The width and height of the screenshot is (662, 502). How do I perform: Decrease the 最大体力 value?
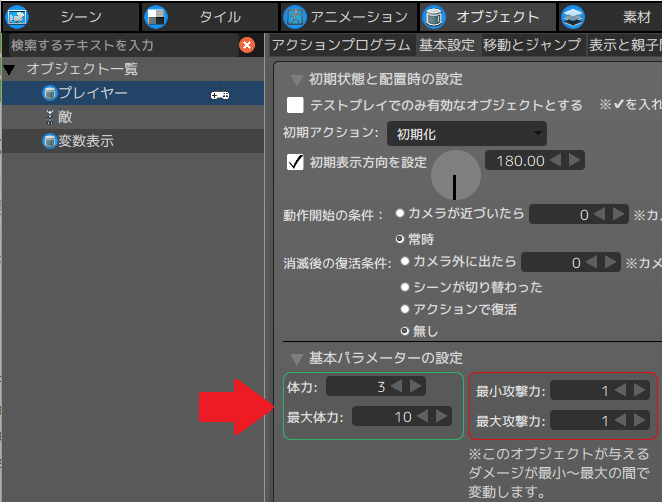pos(423,416)
